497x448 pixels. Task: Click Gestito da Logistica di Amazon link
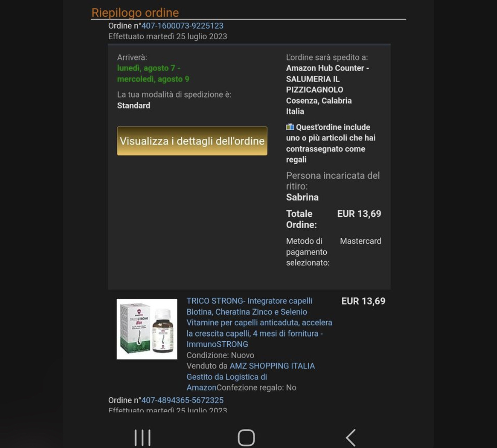[x=227, y=382]
